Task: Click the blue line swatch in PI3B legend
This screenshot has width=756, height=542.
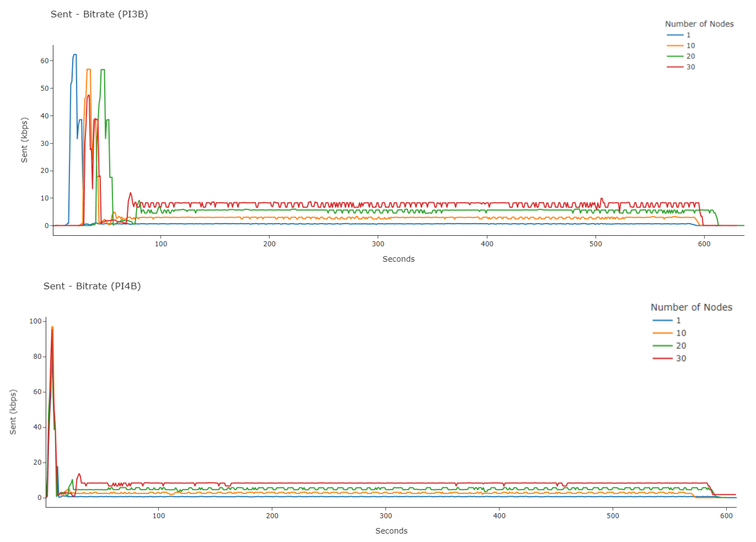Action: click(675, 35)
